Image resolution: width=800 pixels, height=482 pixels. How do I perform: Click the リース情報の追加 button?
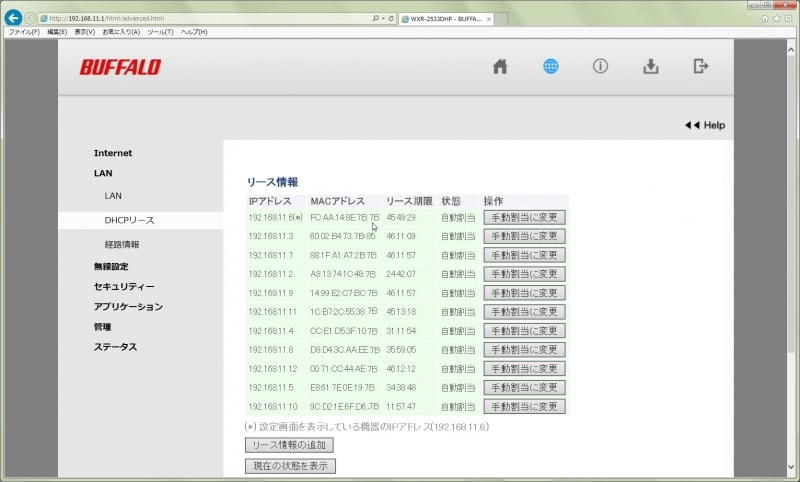click(289, 445)
